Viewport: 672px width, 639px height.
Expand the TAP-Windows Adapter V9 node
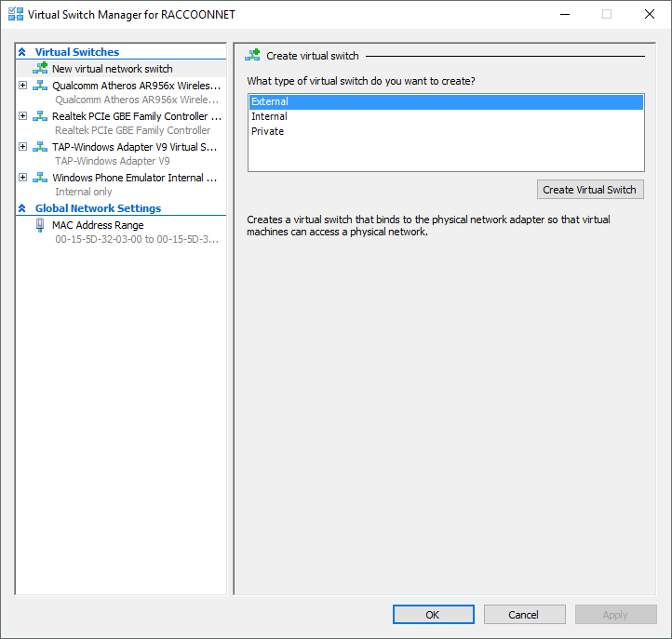click(23, 147)
